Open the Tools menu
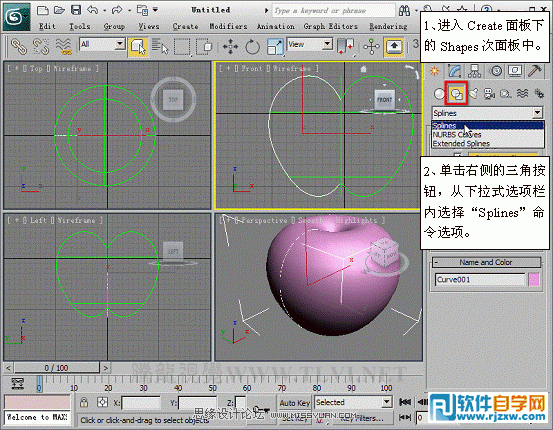553x430 pixels. click(x=80, y=26)
